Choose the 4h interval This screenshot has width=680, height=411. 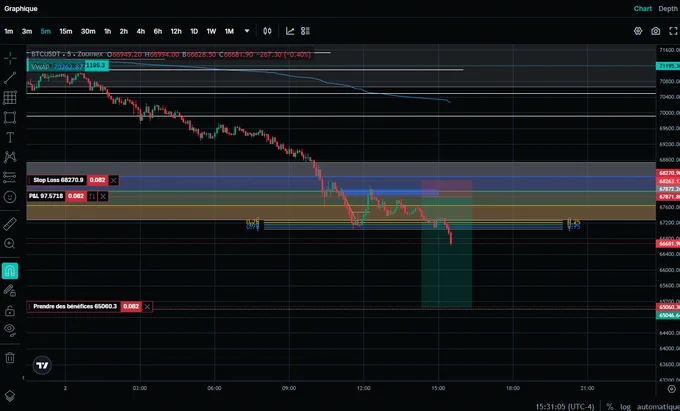tap(141, 31)
